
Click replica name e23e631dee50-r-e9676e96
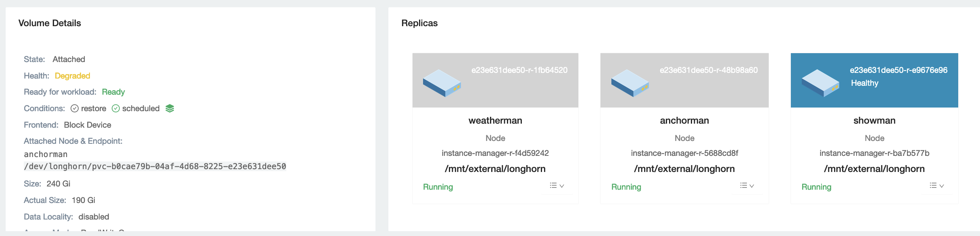(x=899, y=70)
